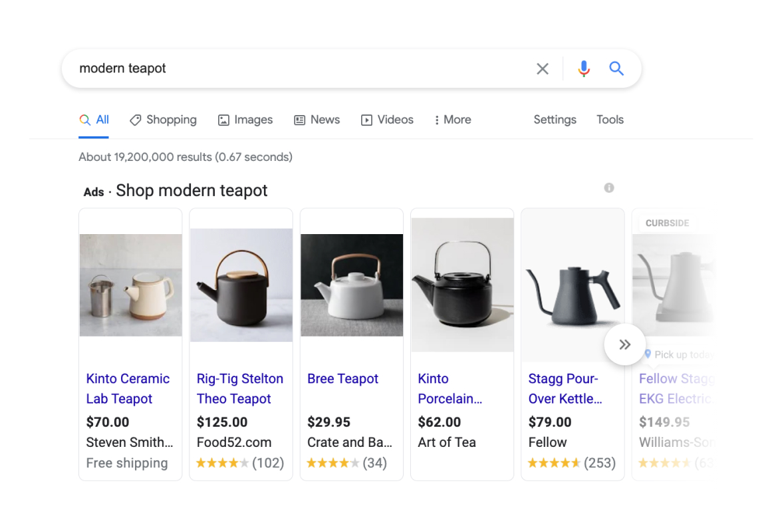Open the search Tools options
The image size is (782, 532).
click(x=610, y=120)
